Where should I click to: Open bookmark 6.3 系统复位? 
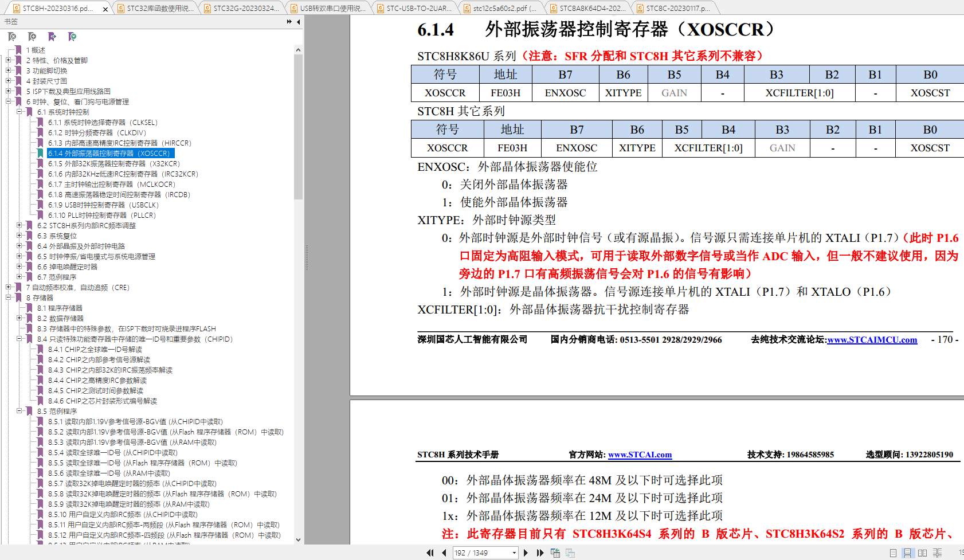(57, 236)
